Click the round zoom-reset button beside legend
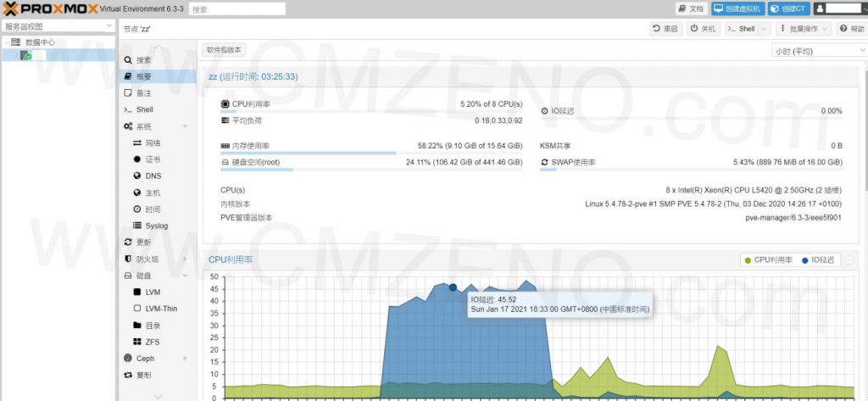This screenshot has height=401, width=868. tap(849, 259)
